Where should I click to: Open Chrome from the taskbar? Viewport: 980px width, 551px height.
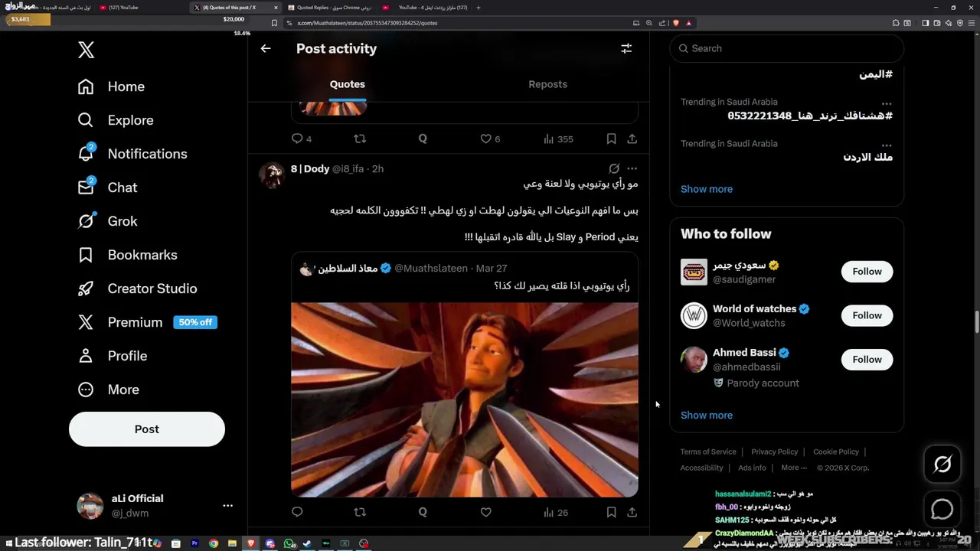pyautogui.click(x=214, y=543)
